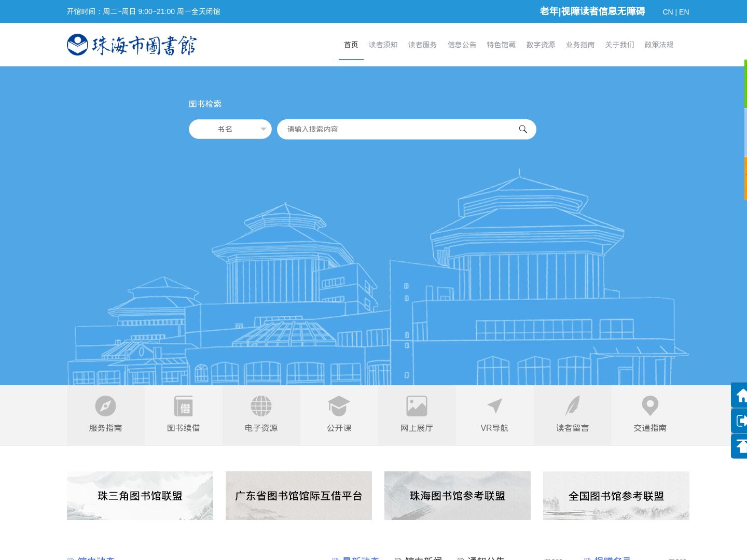Open the 政策法规 menu

(x=659, y=45)
